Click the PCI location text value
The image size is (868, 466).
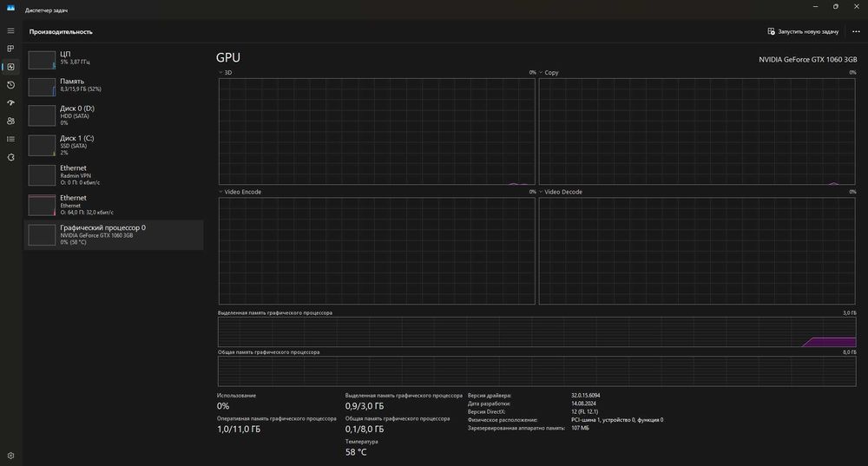[617, 419]
